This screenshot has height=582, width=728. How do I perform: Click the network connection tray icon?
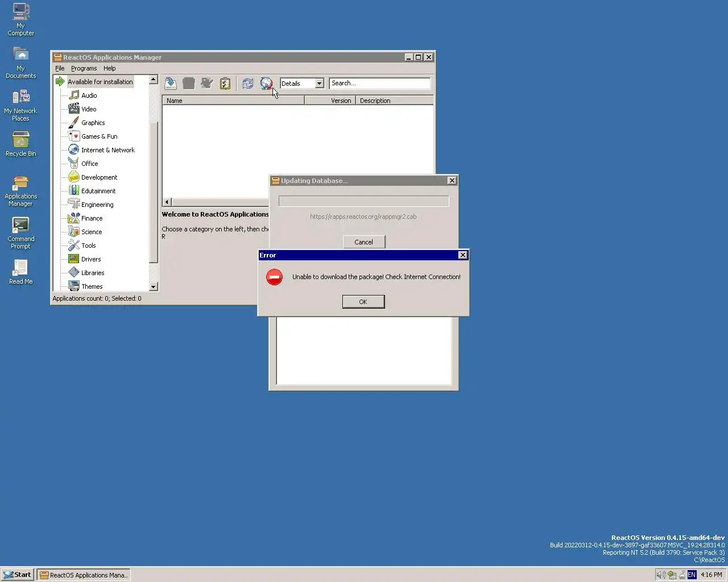click(672, 575)
